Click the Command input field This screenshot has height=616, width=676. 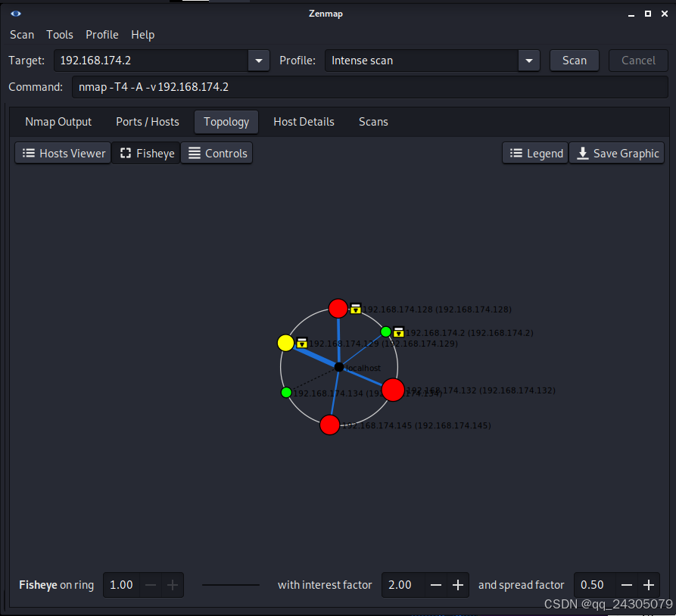[x=370, y=87]
